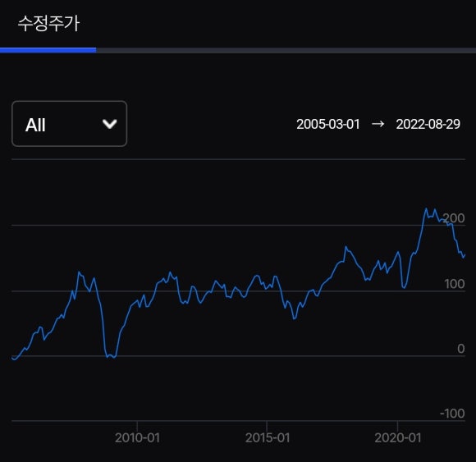Click the -100 y-axis label
The height and width of the screenshot is (462, 476).
click(x=452, y=414)
